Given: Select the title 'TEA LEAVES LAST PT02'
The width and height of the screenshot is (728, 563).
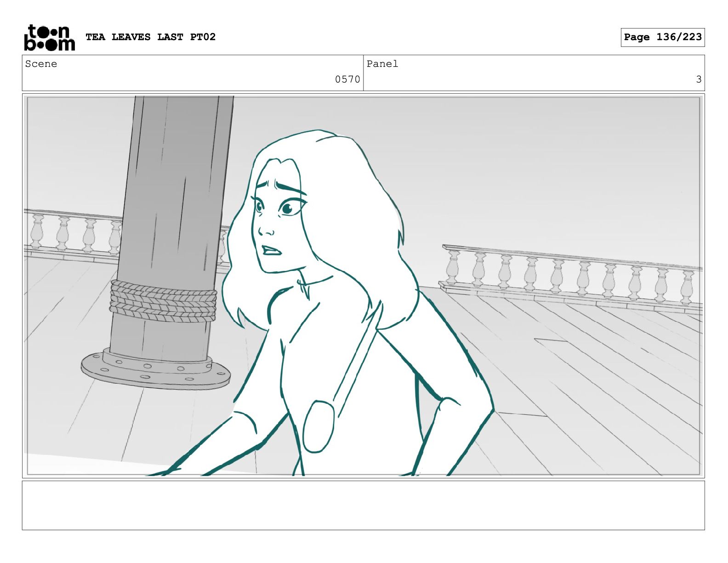Looking at the screenshot, I should 150,37.
